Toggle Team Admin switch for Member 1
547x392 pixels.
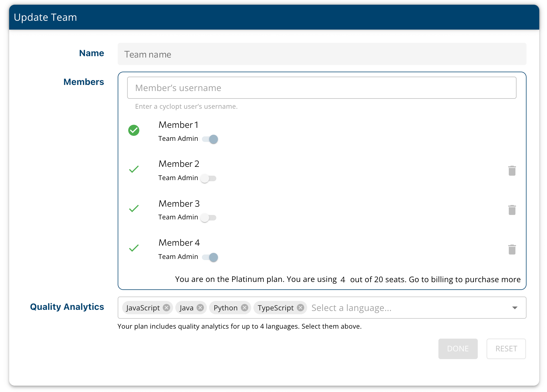coord(210,139)
